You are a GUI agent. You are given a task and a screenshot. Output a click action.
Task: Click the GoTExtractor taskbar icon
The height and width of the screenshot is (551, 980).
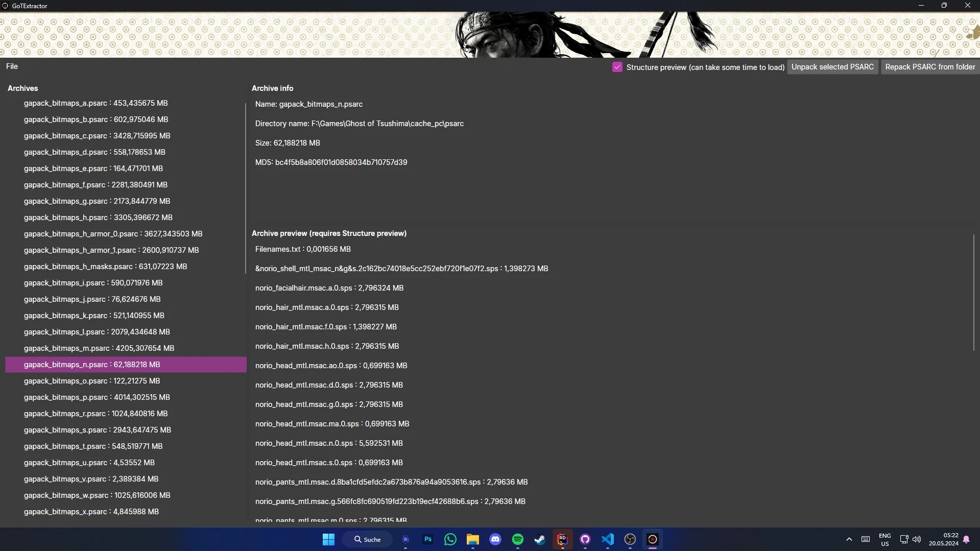coord(653,539)
